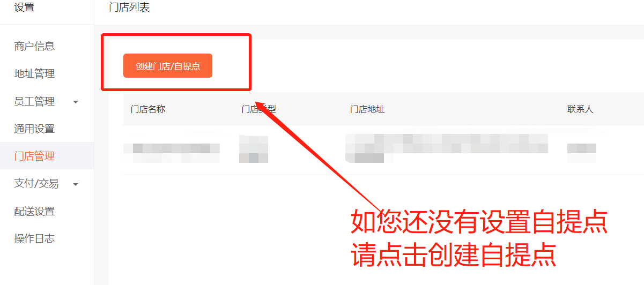Click the 门店名称 column header

coord(148,109)
